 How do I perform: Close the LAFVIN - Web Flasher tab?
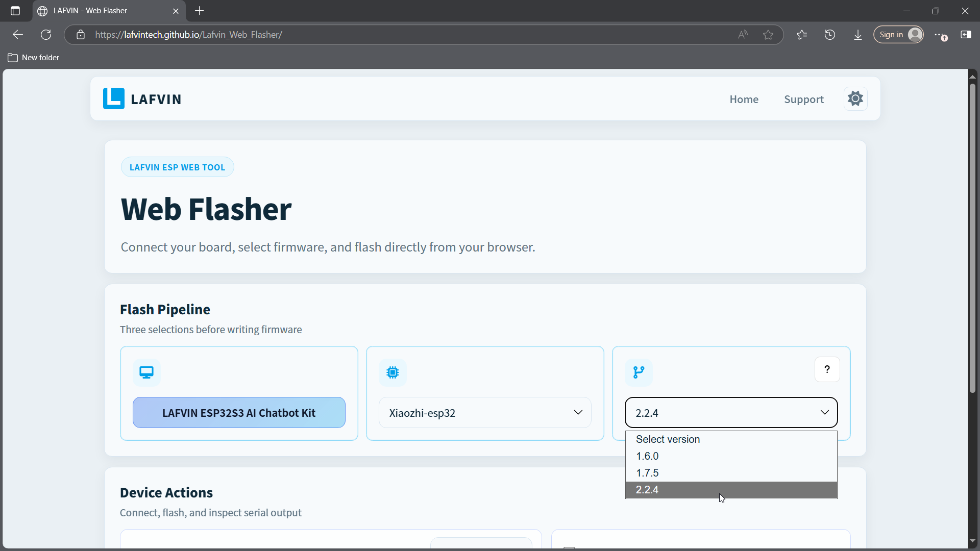176,11
